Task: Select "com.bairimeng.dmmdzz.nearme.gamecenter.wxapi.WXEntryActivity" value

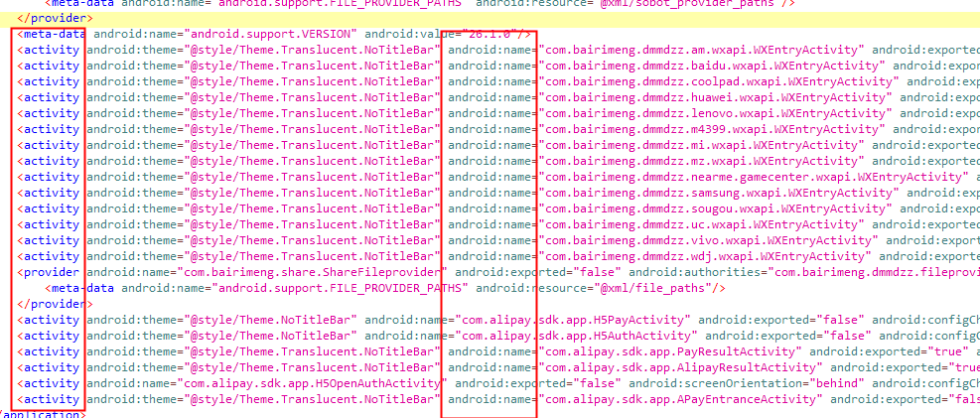Action: (x=755, y=177)
